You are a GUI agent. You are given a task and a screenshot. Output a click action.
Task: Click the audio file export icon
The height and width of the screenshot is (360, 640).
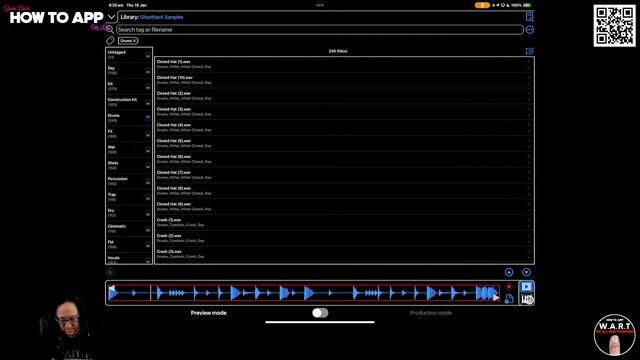click(x=509, y=299)
